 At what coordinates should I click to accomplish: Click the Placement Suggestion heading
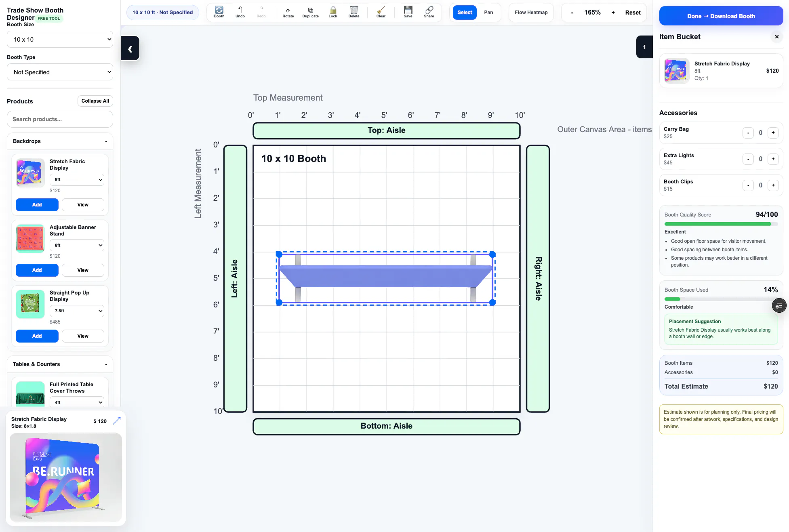694,322
